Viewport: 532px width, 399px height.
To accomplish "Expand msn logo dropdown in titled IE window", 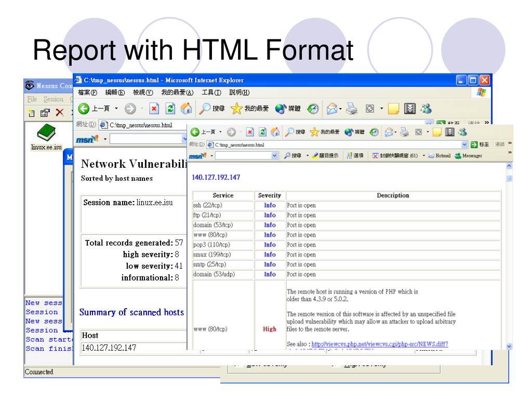I will pyautogui.click(x=105, y=139).
